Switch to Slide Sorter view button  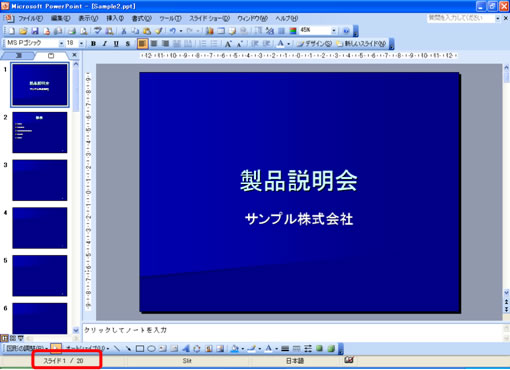click(x=13, y=338)
